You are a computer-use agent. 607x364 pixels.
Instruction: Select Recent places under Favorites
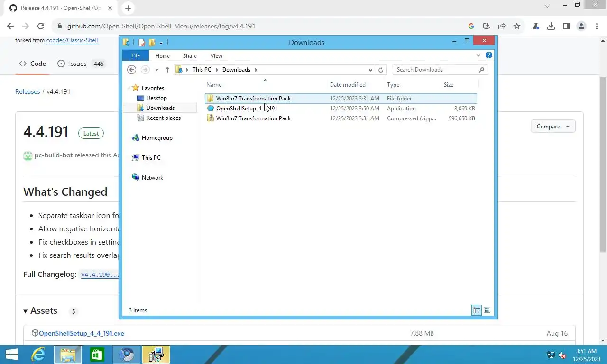[x=163, y=118]
